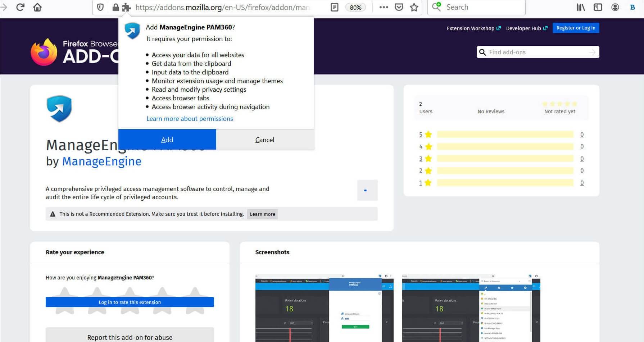This screenshot has width=644, height=342.
Task: Click the address bar URL
Action: tap(222, 7)
